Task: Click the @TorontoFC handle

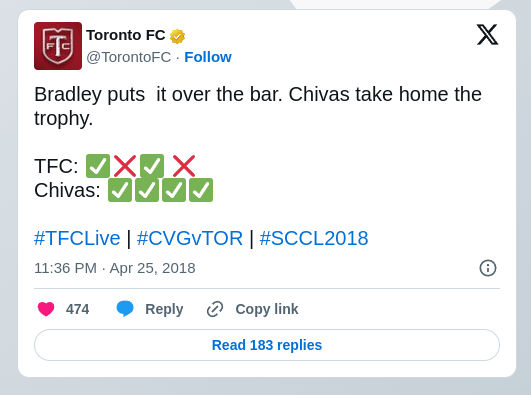Action: [x=129, y=57]
